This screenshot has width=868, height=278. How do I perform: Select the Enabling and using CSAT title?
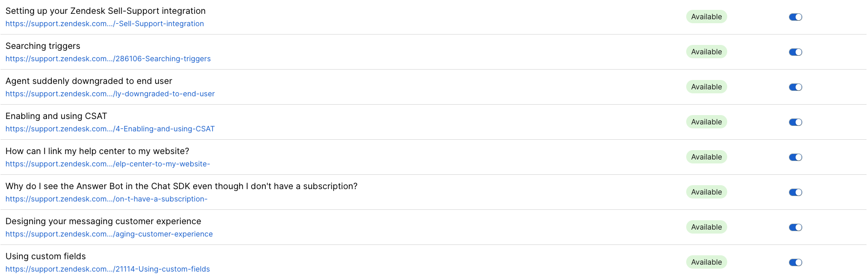pos(56,116)
